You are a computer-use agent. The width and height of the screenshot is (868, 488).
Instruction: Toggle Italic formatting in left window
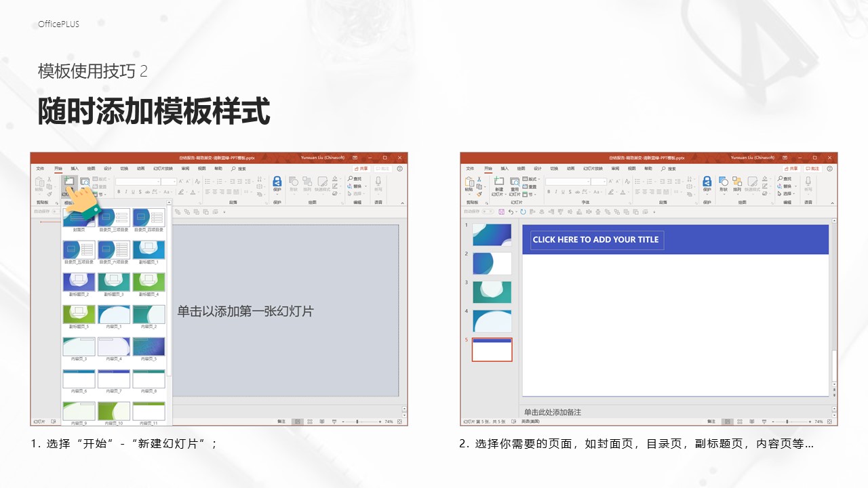[126, 192]
